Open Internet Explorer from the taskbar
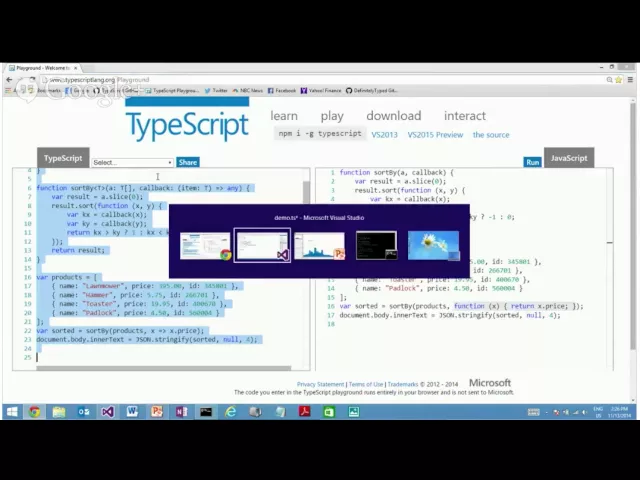 click(x=231, y=412)
